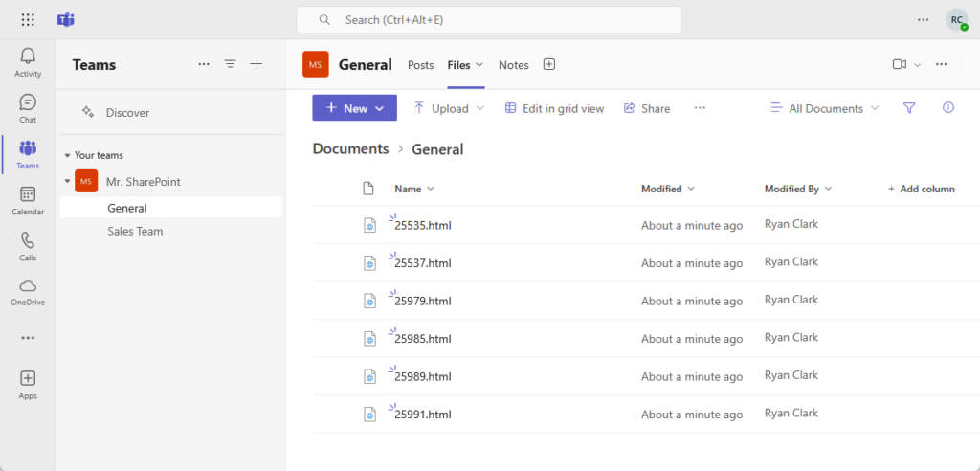Start a meeting with the video camera icon
The width and height of the screenshot is (980, 471).
pyautogui.click(x=900, y=64)
